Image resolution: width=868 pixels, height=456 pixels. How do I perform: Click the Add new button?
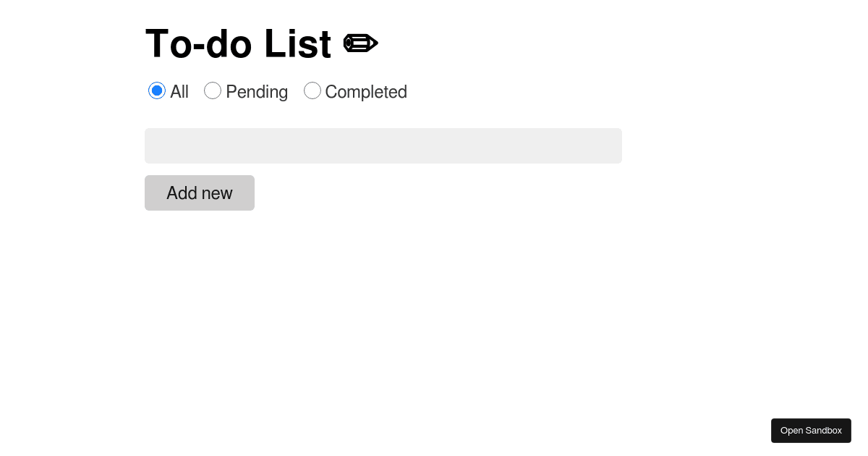tap(200, 193)
